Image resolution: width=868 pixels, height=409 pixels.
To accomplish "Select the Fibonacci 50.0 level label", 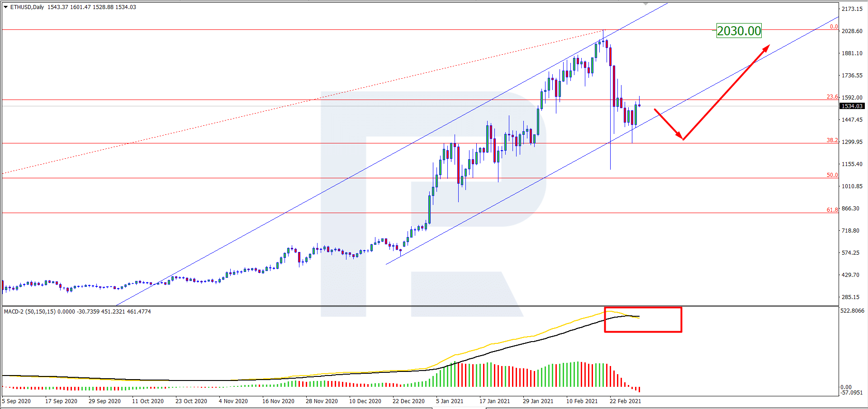I will [x=832, y=175].
